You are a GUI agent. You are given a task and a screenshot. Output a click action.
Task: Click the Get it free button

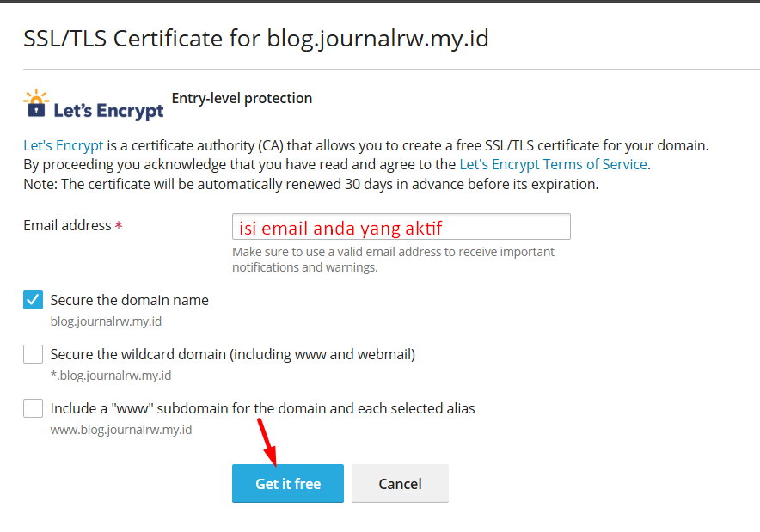pos(288,484)
